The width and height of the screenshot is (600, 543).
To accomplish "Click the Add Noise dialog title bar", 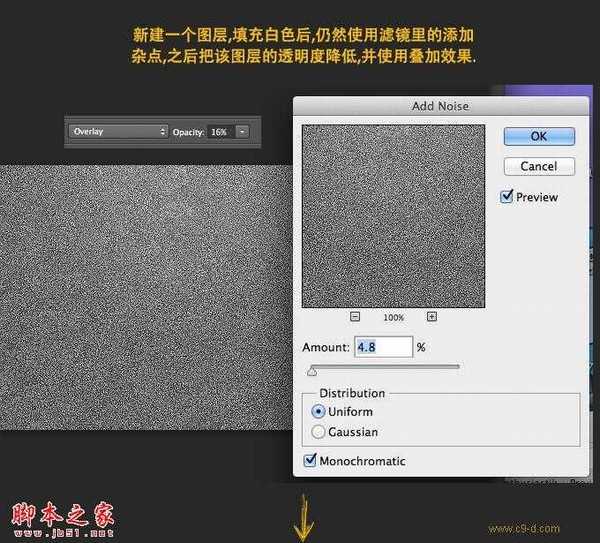I will click(x=440, y=105).
